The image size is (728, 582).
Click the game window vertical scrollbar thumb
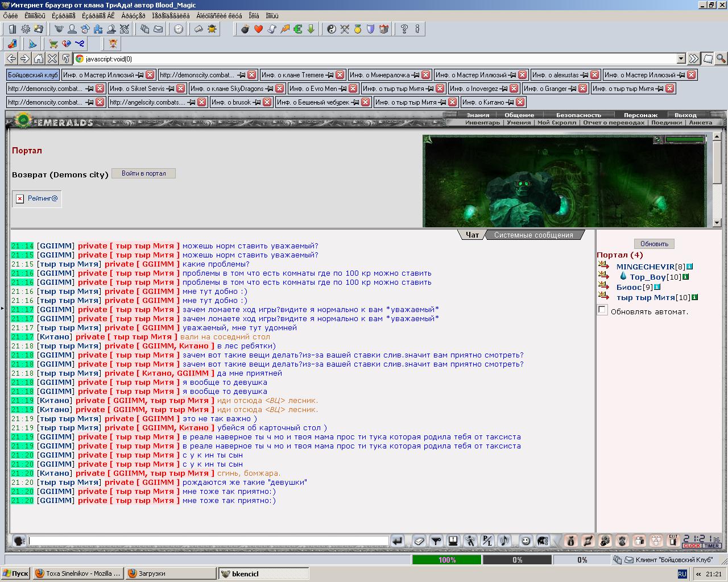717,162
